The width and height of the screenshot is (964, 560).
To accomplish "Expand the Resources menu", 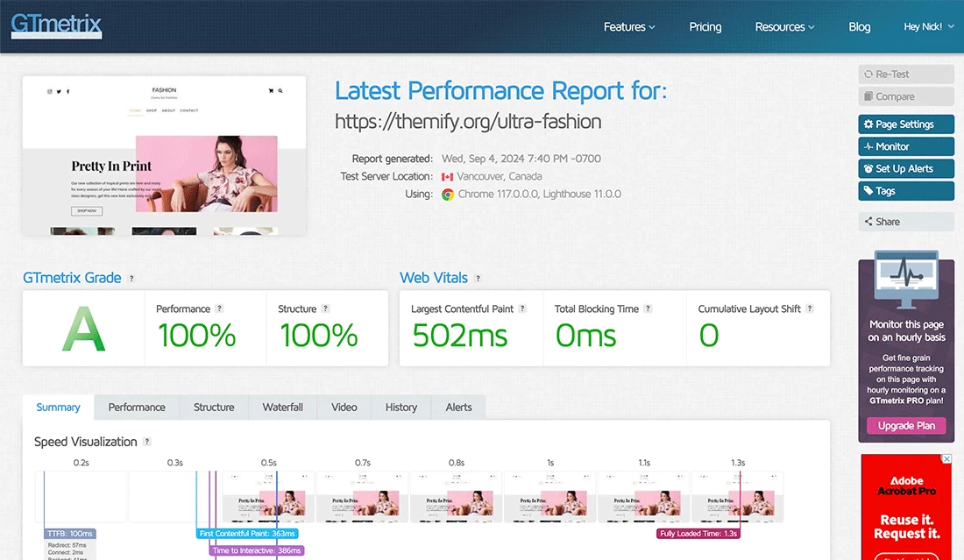I will (x=784, y=26).
